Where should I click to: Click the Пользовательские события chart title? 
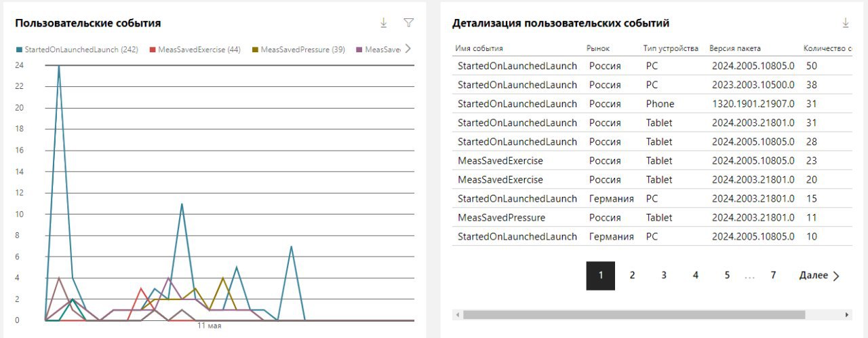(x=88, y=23)
